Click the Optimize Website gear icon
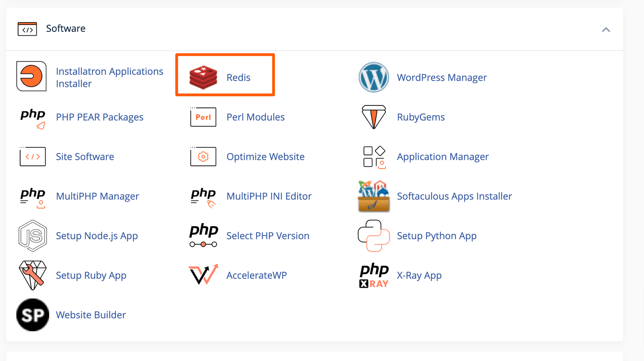This screenshot has width=644, height=361. point(203,157)
